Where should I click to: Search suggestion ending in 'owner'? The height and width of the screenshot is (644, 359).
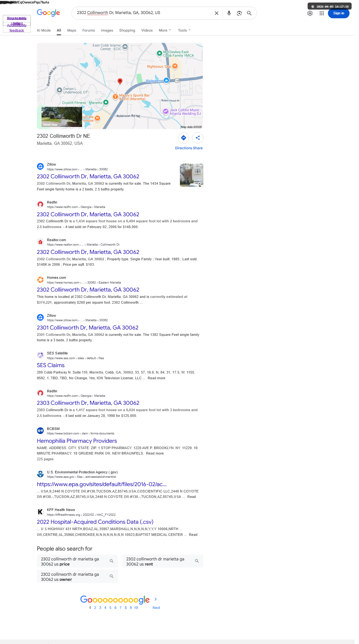click(x=77, y=577)
